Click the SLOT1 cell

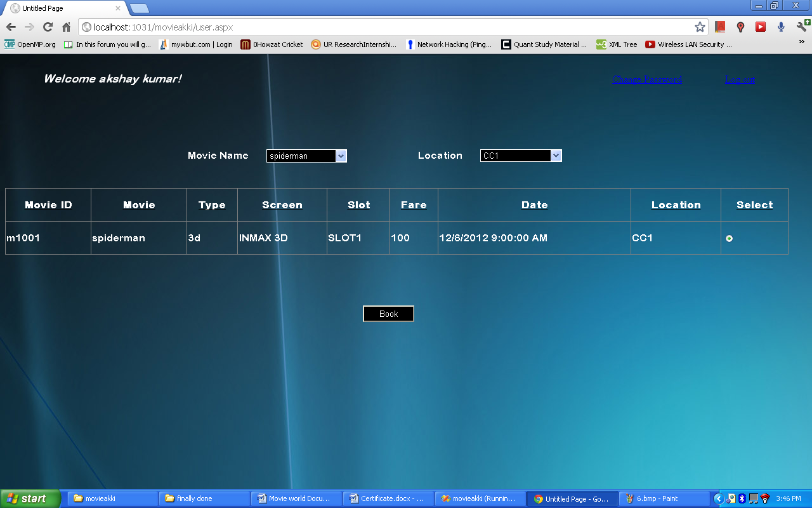pyautogui.click(x=358, y=238)
